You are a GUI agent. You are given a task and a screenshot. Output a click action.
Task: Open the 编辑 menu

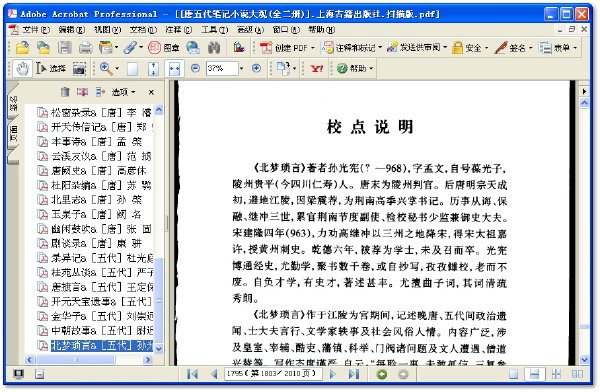click(72, 29)
